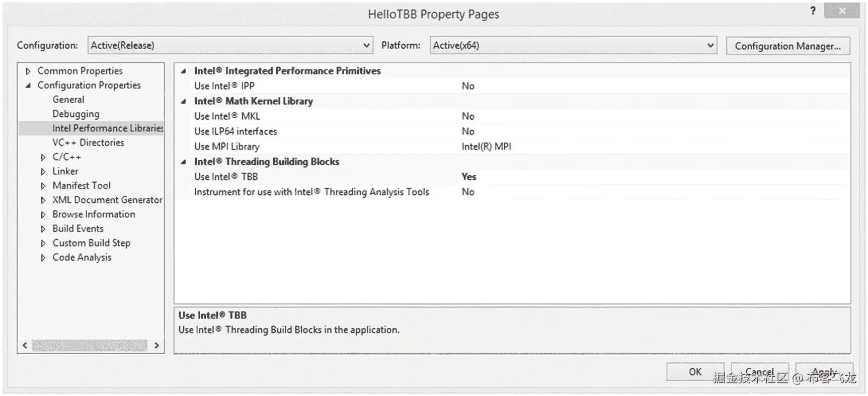Select General in the tree
The image size is (868, 396).
coord(68,100)
